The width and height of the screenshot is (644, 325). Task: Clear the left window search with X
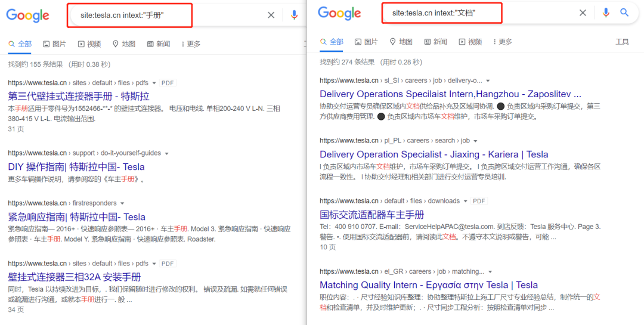271,15
